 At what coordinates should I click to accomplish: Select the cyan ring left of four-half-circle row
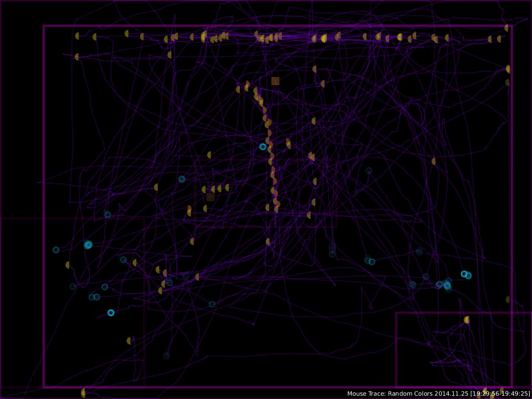[182, 179]
